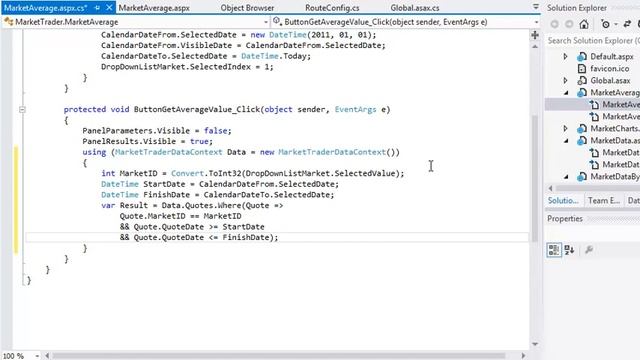Image resolution: width=640 pixels, height=360 pixels.
Task: Pin the MarketAverage.aspx.cs tab
Action: point(97,8)
